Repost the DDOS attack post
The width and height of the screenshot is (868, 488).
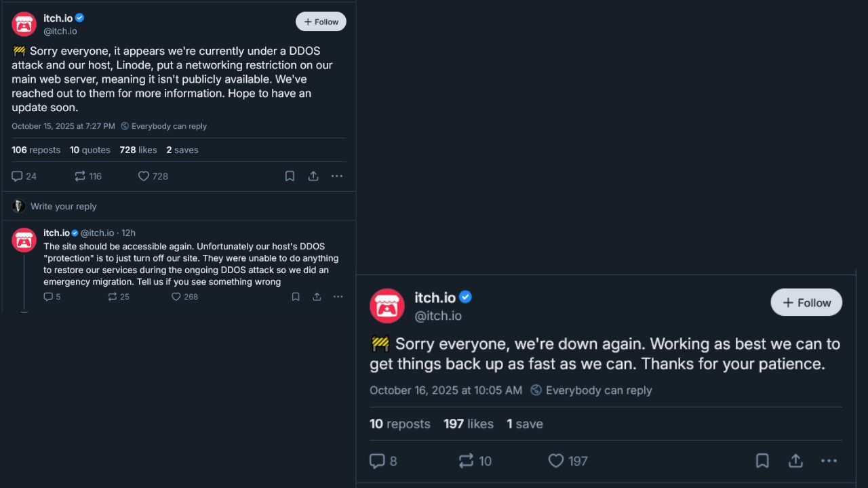pos(80,176)
